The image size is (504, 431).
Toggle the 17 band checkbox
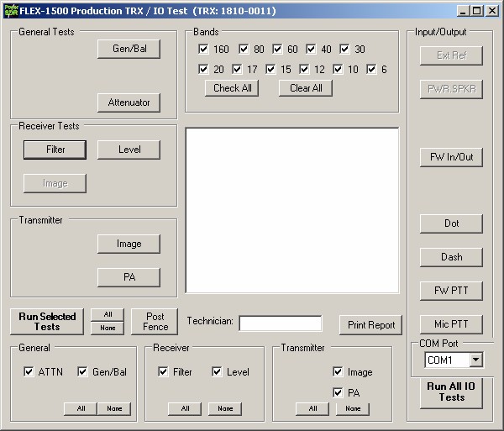tap(237, 69)
